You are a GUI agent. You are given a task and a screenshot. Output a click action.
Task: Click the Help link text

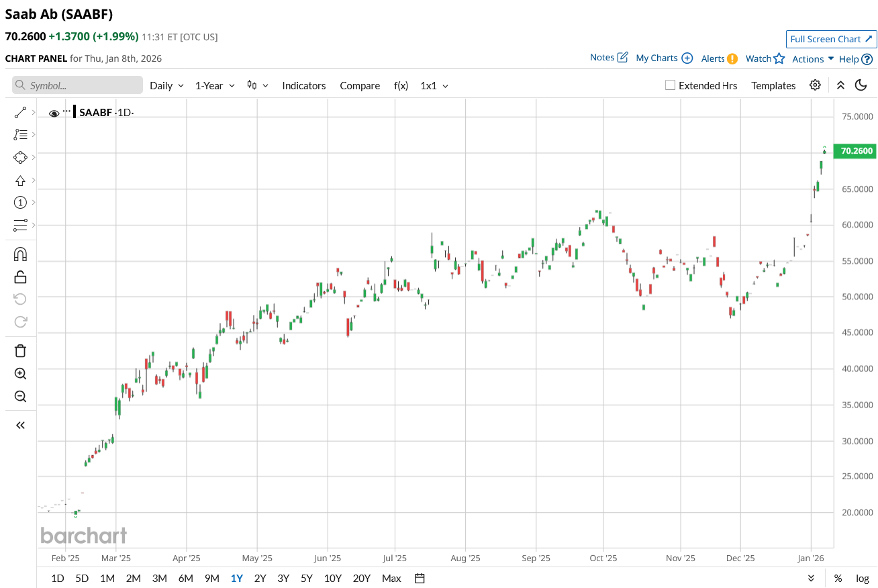click(848, 59)
